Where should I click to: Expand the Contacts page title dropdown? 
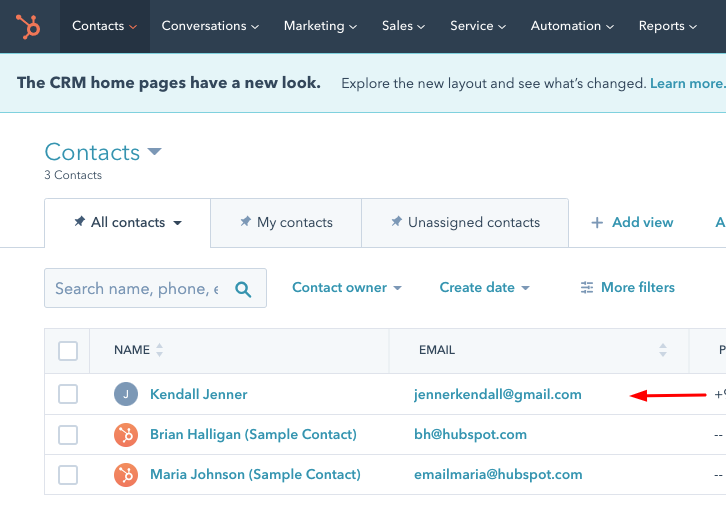(x=154, y=151)
